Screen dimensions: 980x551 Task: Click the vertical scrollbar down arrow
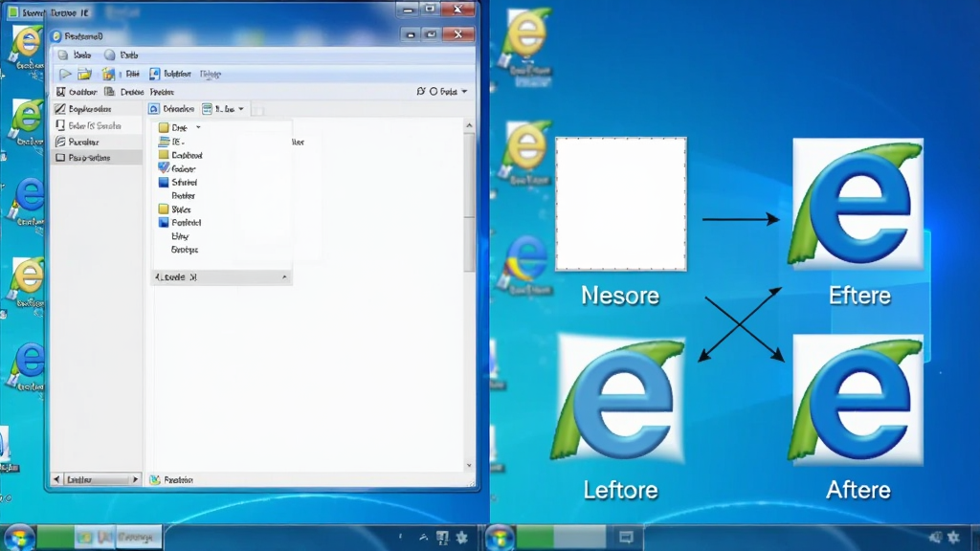[x=469, y=466]
